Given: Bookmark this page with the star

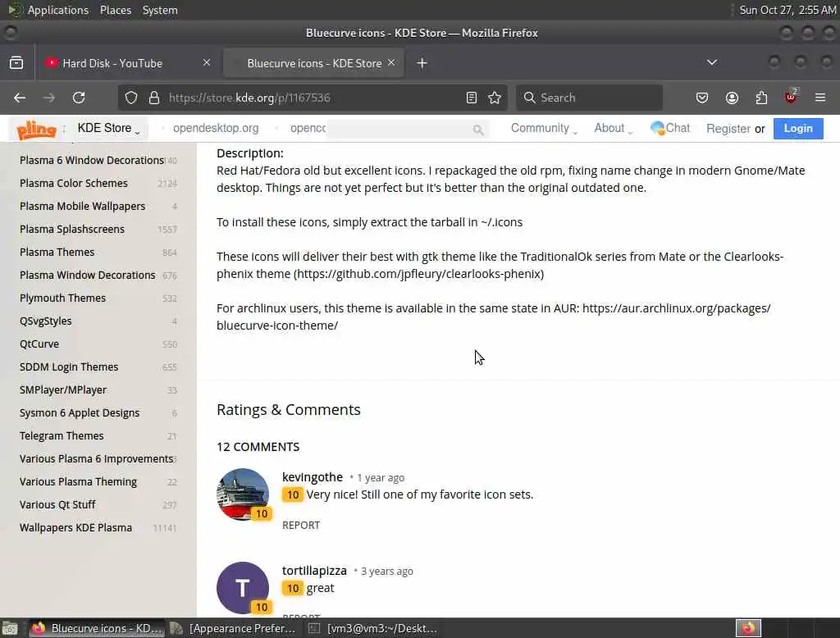Looking at the screenshot, I should [495, 98].
